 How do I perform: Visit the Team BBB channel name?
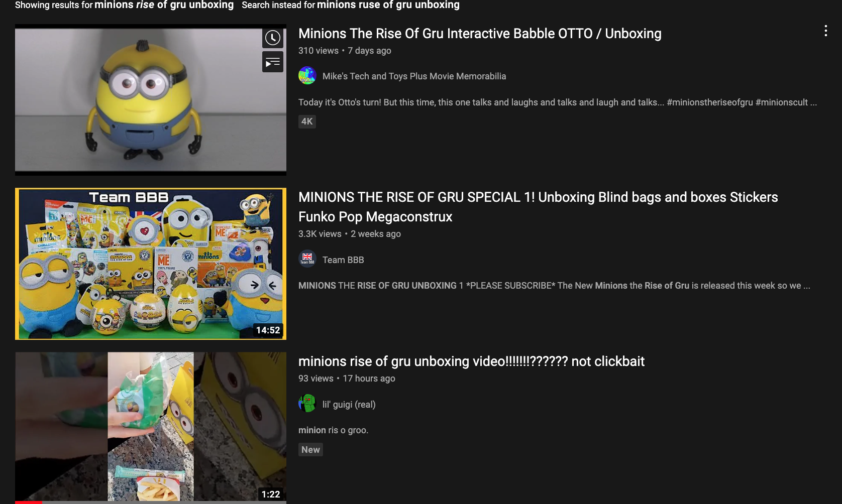[343, 260]
